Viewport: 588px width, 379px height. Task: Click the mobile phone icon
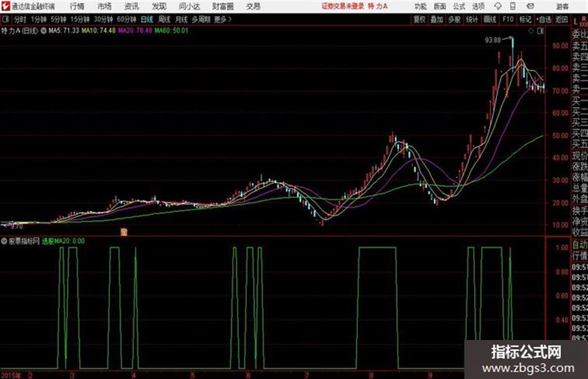coord(513,6)
